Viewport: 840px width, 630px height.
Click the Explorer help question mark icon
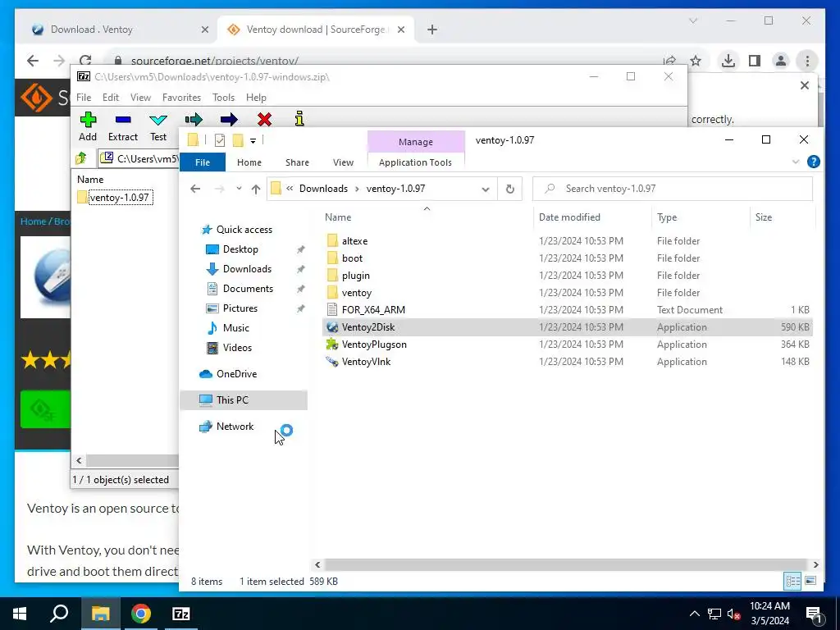(813, 162)
